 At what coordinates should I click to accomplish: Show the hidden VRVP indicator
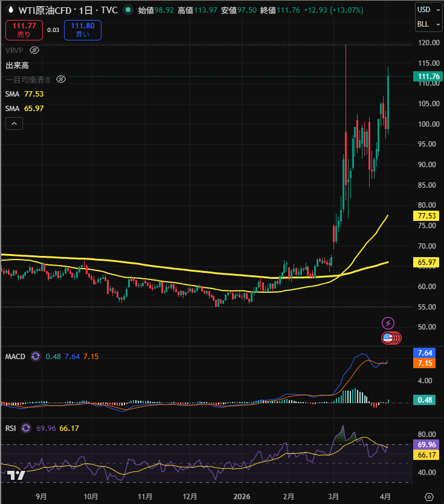pos(34,51)
